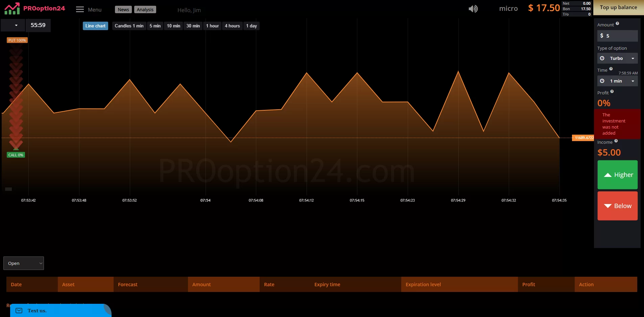Expand the asset selector dropdown arrow

(x=16, y=25)
